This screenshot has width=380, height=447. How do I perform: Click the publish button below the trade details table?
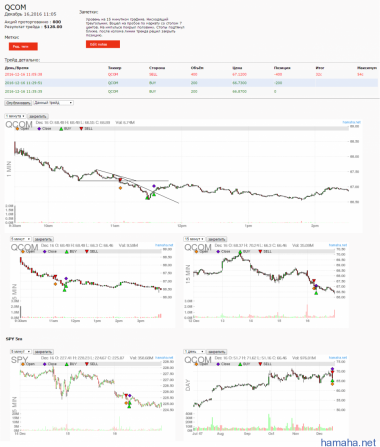(18, 103)
